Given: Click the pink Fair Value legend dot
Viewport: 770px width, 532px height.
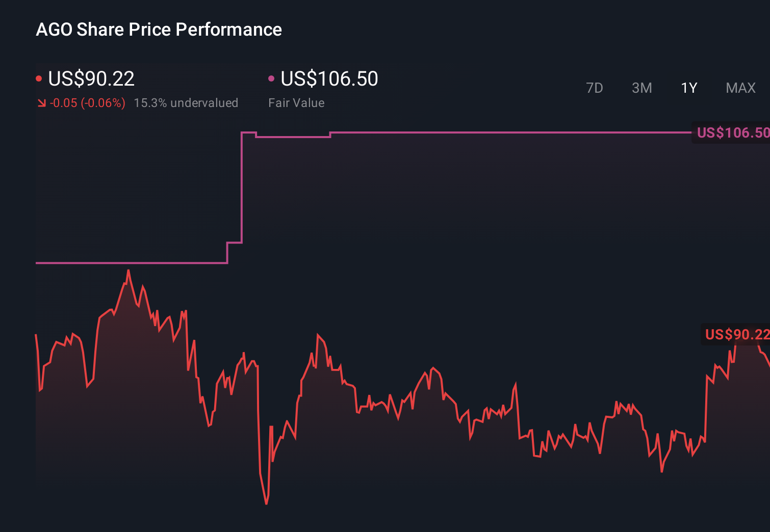Looking at the screenshot, I should (271, 78).
